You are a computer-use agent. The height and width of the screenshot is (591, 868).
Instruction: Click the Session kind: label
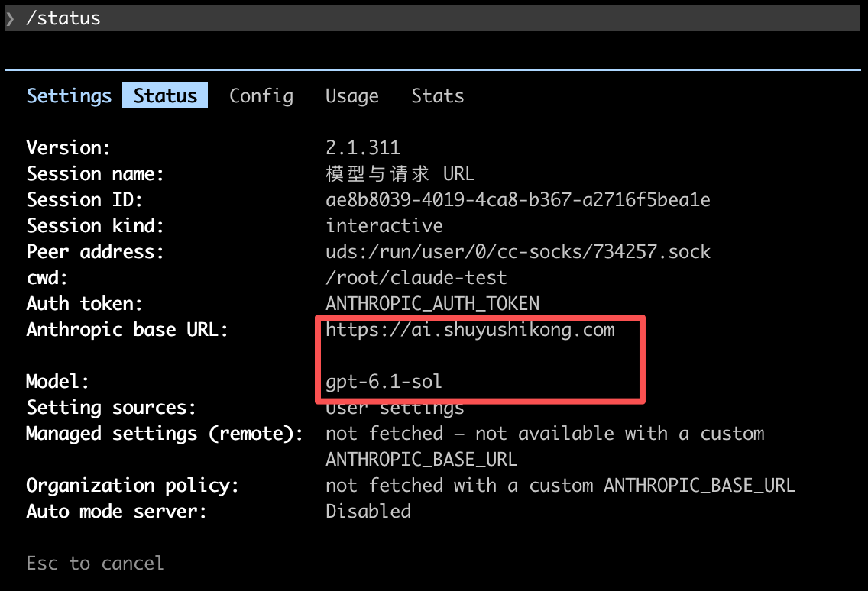click(x=96, y=226)
